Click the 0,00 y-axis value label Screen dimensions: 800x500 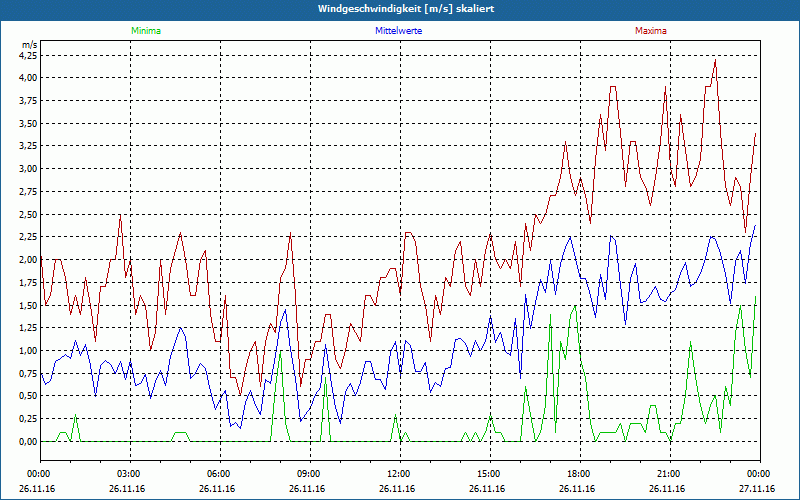(29, 442)
